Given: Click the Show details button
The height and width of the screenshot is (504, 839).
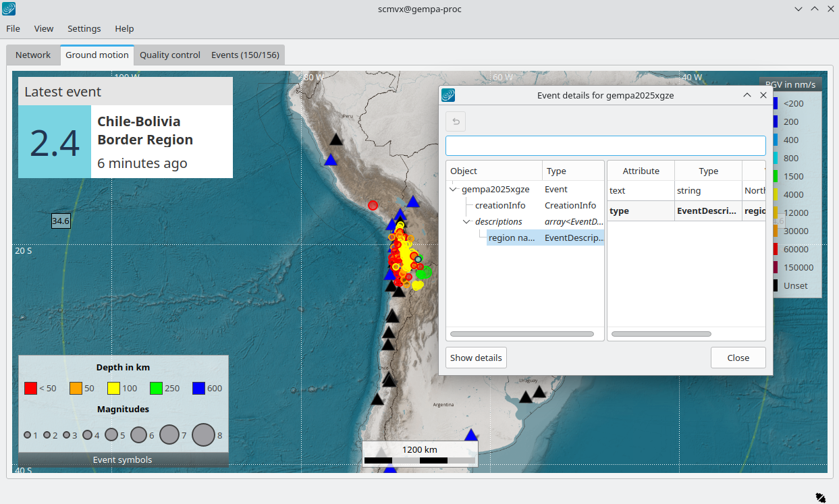Looking at the screenshot, I should pyautogui.click(x=476, y=358).
